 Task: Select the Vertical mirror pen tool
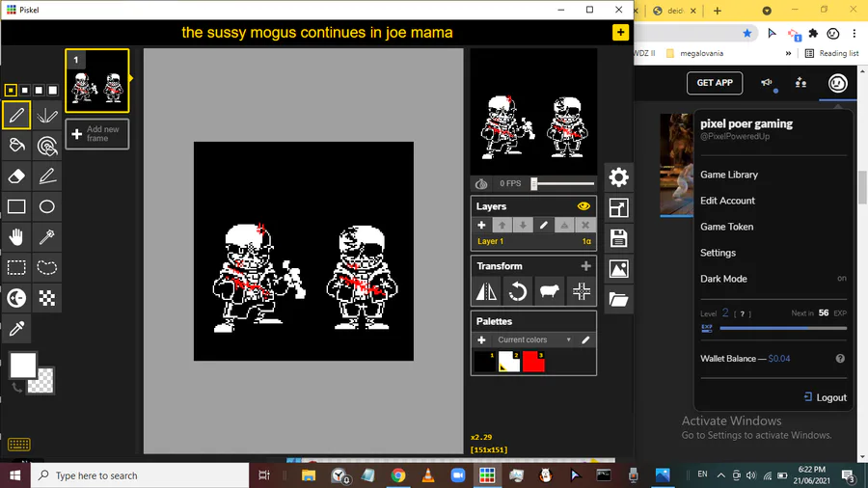[47, 115]
